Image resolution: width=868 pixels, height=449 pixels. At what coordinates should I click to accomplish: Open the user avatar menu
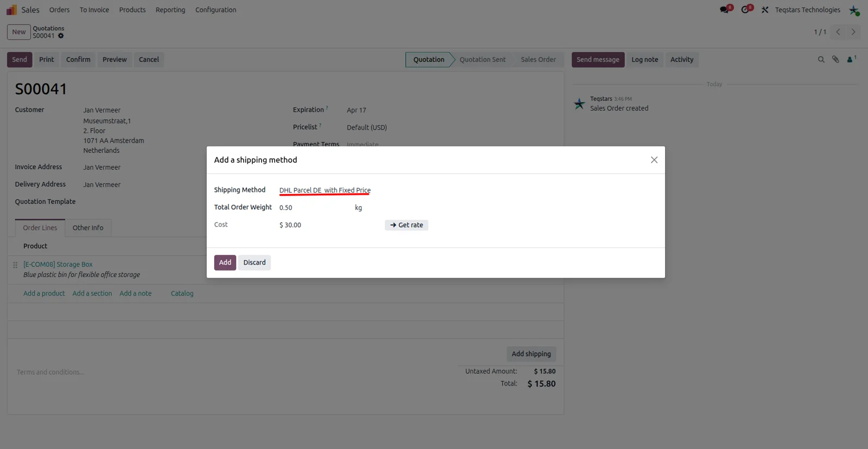pyautogui.click(x=854, y=10)
